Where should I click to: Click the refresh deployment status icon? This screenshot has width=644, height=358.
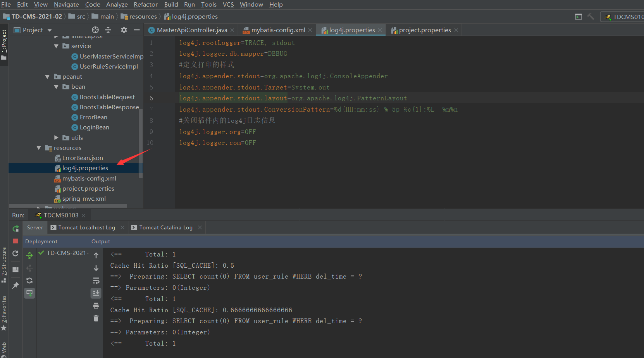(x=29, y=281)
